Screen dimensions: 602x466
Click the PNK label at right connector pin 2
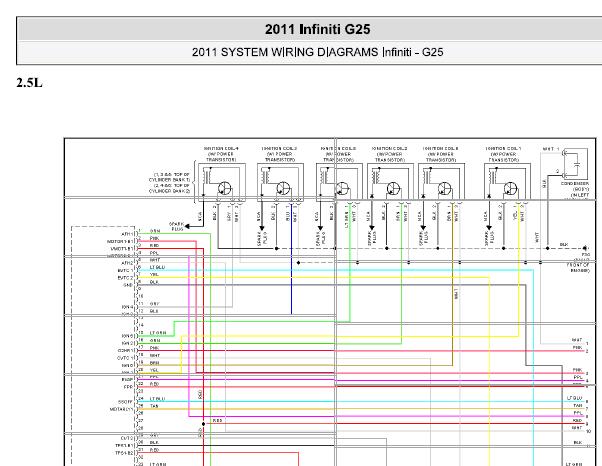[x=577, y=347]
